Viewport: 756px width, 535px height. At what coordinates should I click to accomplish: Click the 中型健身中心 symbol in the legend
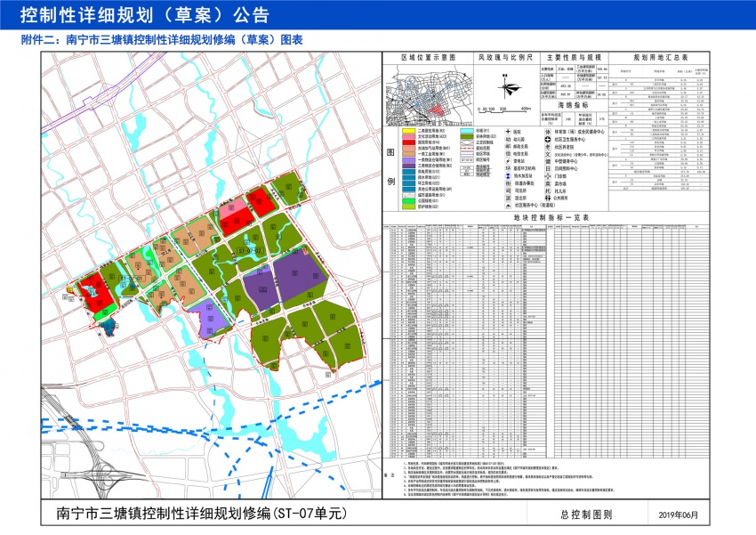(548, 162)
